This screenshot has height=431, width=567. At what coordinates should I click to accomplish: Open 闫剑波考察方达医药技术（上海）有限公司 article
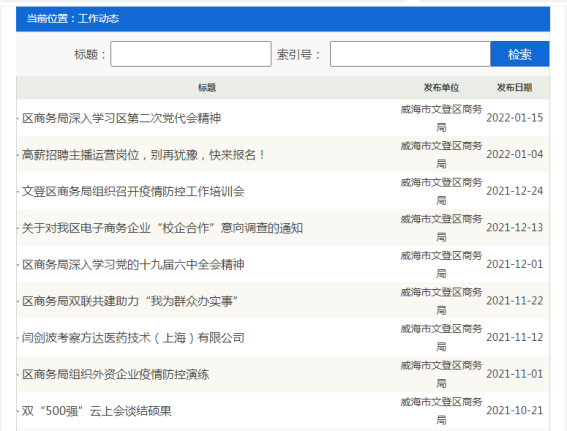click(x=133, y=338)
